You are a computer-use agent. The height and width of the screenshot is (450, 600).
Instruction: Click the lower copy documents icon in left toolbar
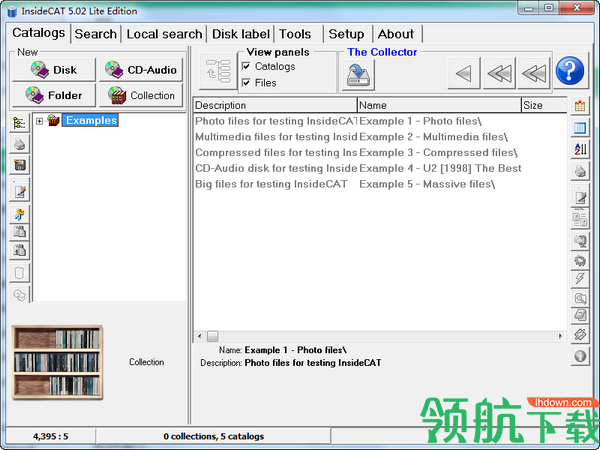(x=20, y=250)
